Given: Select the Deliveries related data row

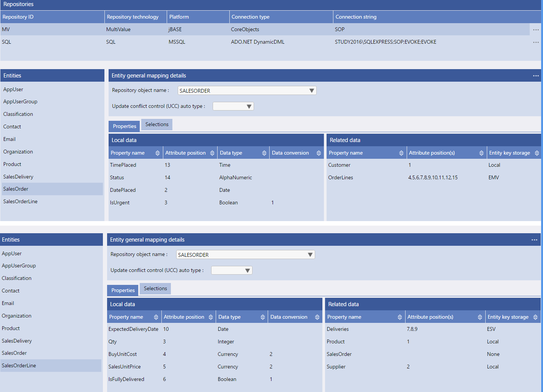Looking at the screenshot, I should click(433, 329).
